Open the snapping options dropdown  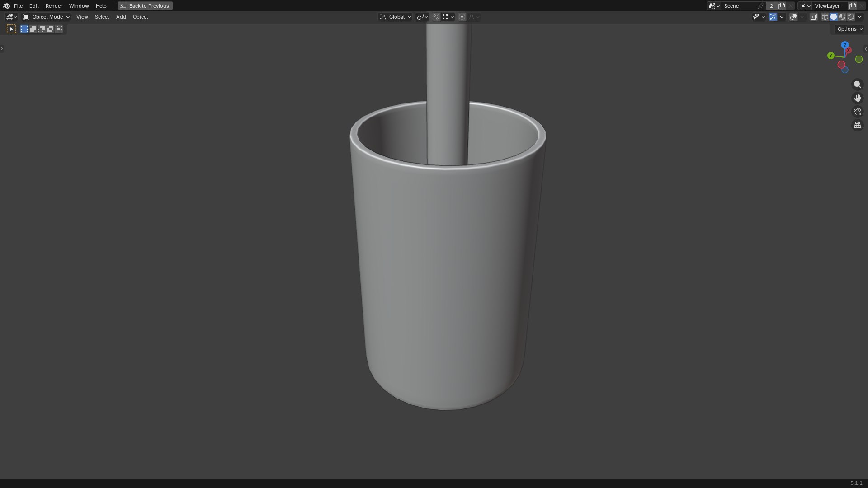[448, 17]
